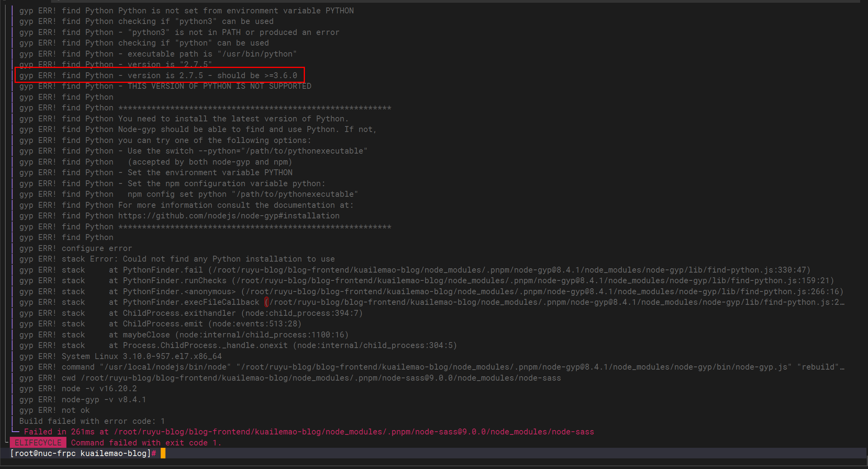This screenshot has height=469, width=868.
Task: Click the 'node -v v16.20.2' line
Action: pos(78,388)
